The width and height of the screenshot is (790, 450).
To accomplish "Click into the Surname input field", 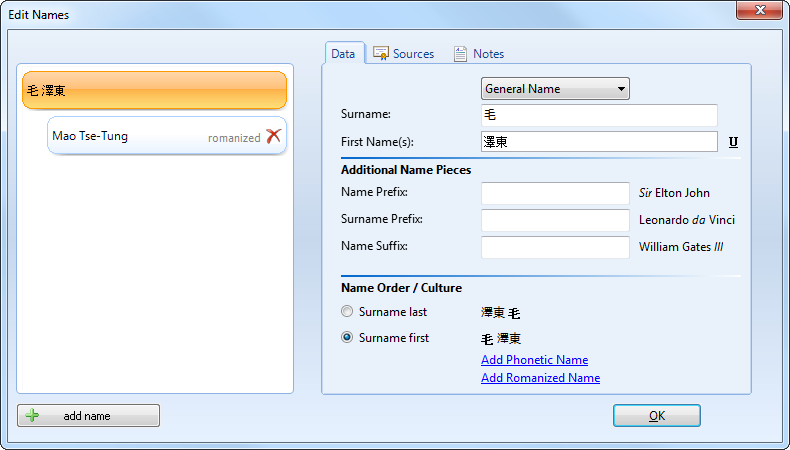I will click(x=599, y=115).
